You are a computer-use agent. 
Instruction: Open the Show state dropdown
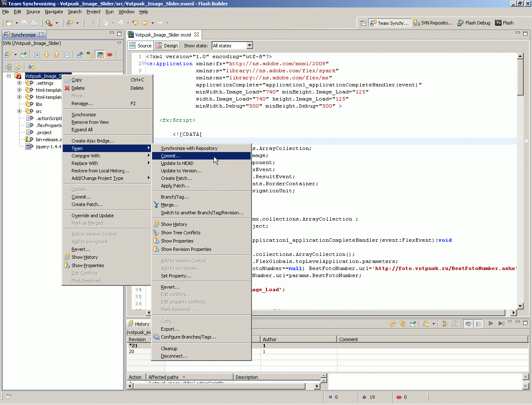249,46
